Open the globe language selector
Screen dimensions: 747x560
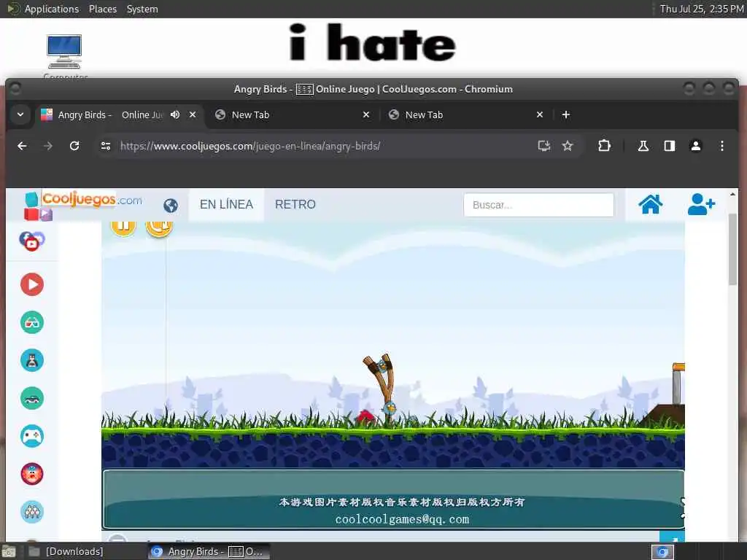pos(170,205)
